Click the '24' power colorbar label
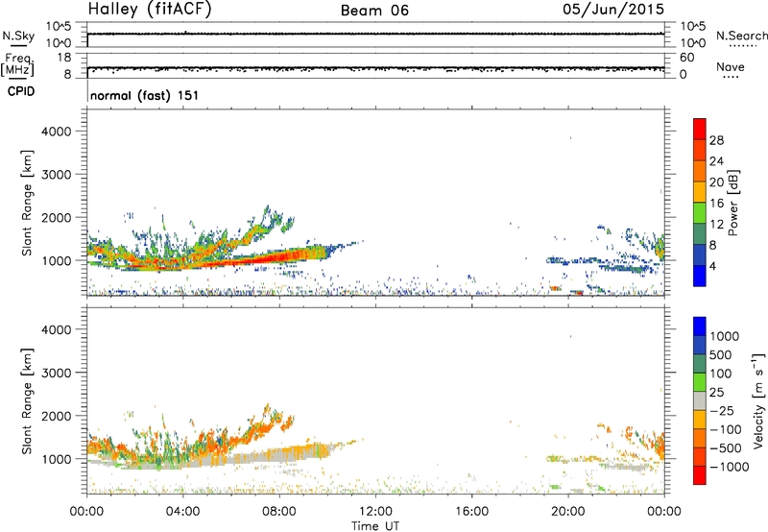The image size is (768, 532). (716, 161)
